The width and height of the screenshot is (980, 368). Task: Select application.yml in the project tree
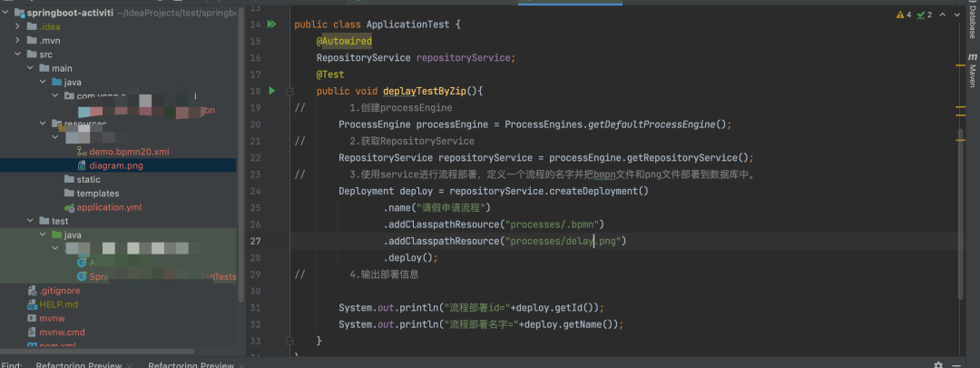point(108,207)
